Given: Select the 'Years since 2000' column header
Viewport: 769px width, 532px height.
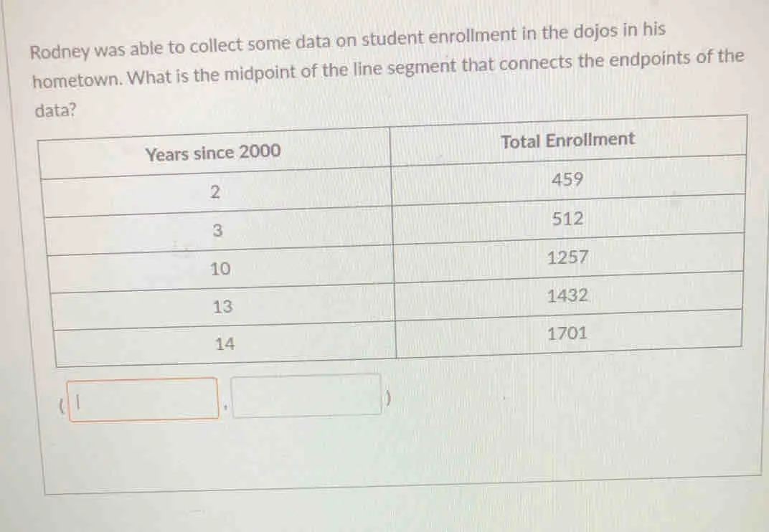Looking at the screenshot, I should (x=214, y=153).
